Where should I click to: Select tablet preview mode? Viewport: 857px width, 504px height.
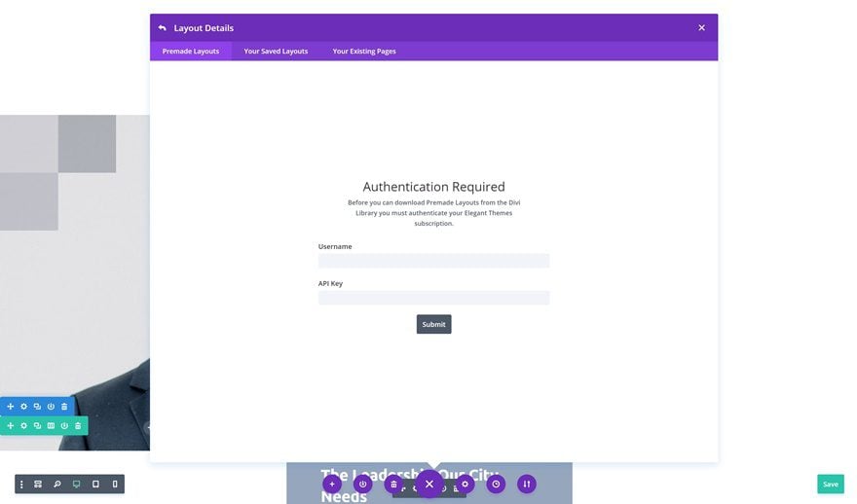pyautogui.click(x=95, y=485)
